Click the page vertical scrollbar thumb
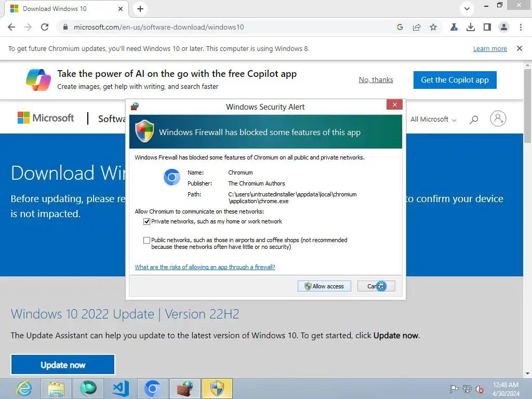Screen dimensions: 532x399 click(x=528, y=105)
